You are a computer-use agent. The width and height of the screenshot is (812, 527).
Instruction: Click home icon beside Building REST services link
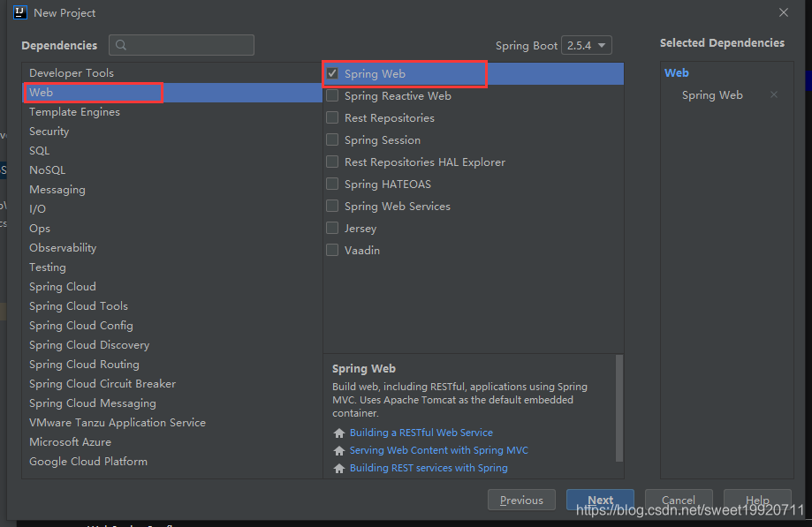339,468
